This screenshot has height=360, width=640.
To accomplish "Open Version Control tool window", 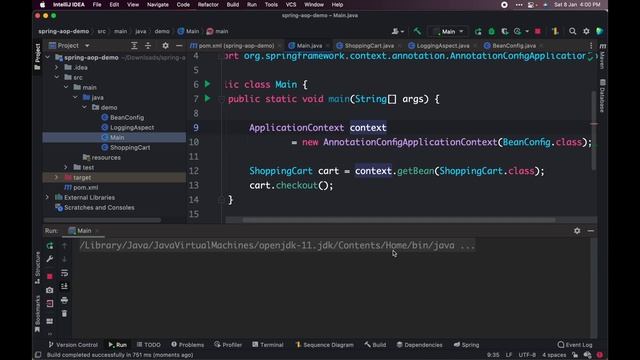I will (x=73, y=345).
